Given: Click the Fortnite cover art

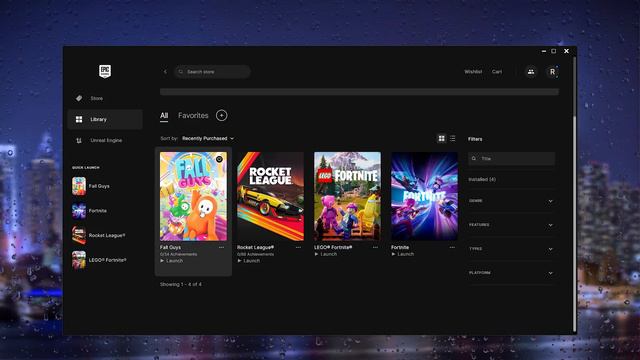Looking at the screenshot, I should coord(424,196).
